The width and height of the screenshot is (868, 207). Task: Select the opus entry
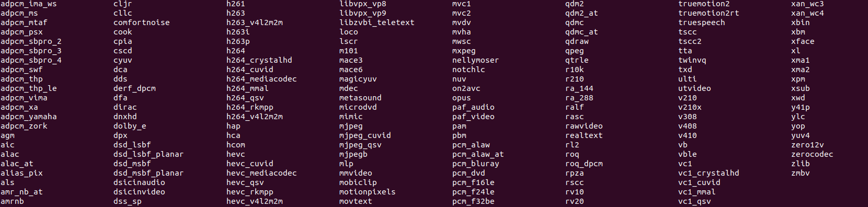pyautogui.click(x=461, y=98)
